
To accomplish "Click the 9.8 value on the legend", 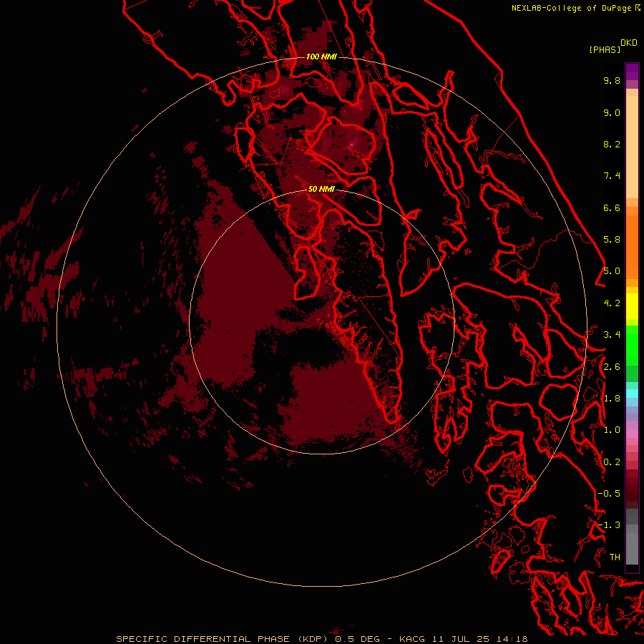I will point(612,80).
